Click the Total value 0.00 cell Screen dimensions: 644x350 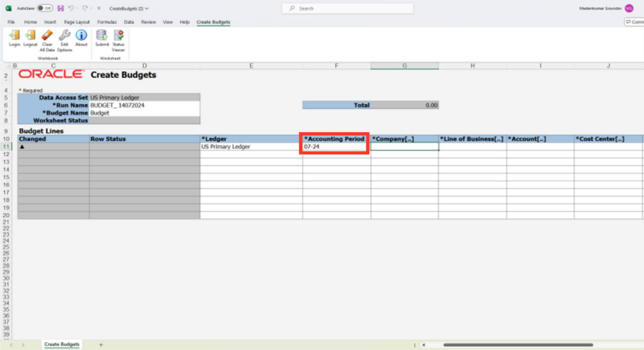pos(404,105)
